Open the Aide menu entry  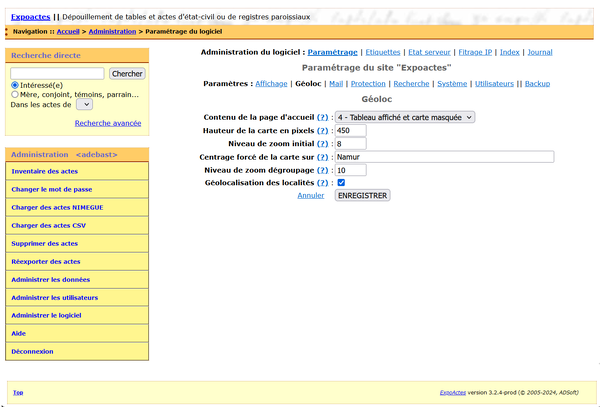(x=77, y=333)
